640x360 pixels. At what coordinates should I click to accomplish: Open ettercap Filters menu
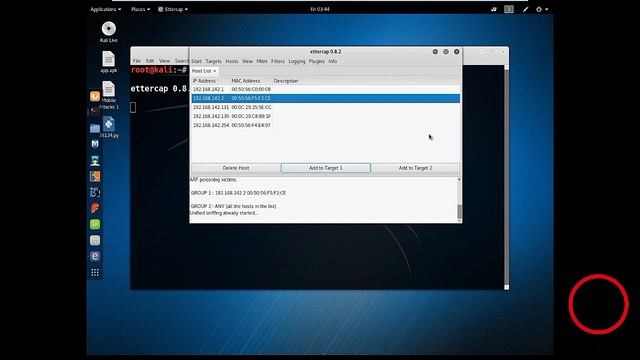click(278, 61)
